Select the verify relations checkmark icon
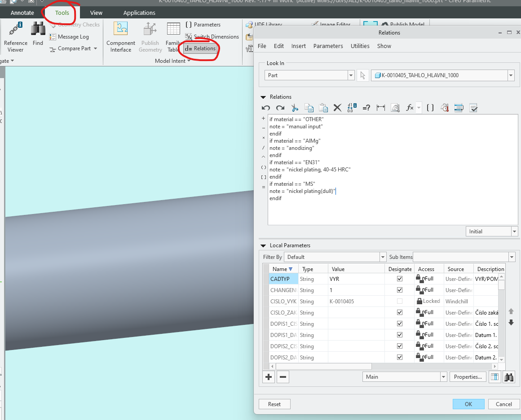The height and width of the screenshot is (420, 521). pos(473,108)
